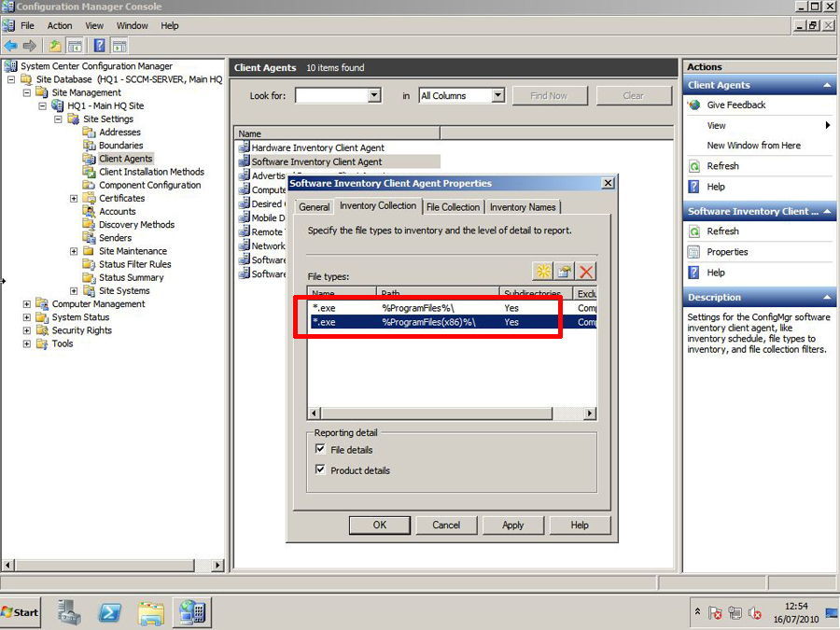Collapse the Site Database node
The height and width of the screenshot is (630, 840).
tap(10, 79)
